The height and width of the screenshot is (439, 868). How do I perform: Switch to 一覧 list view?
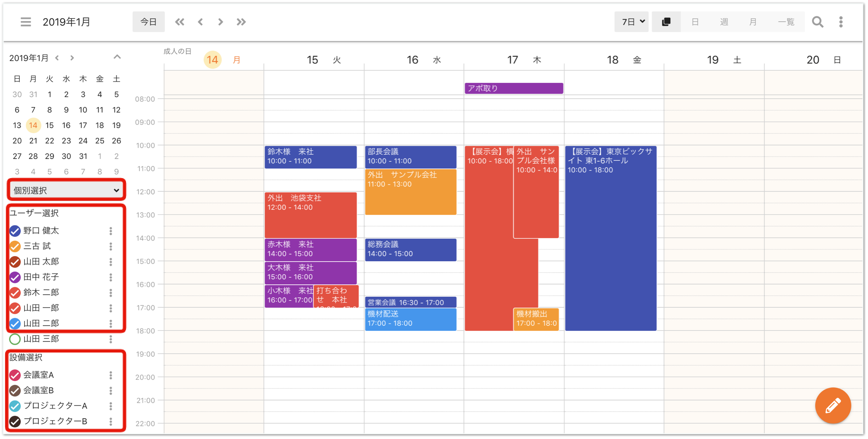coord(786,22)
